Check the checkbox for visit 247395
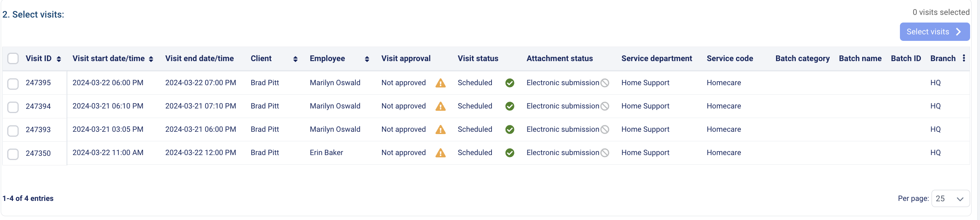This screenshot has width=980, height=220. 13,84
